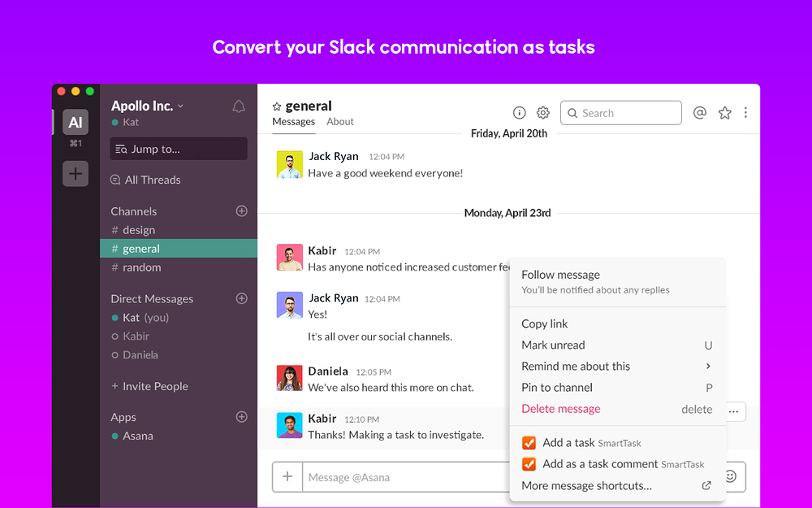Click Jack Ryan's avatar on the Yes! message
This screenshot has height=508, width=812.
290,305
